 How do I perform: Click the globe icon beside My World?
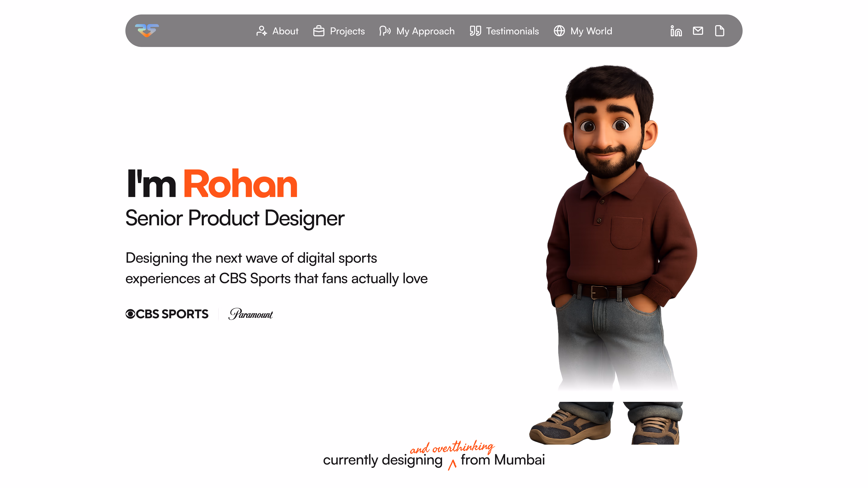[559, 31]
